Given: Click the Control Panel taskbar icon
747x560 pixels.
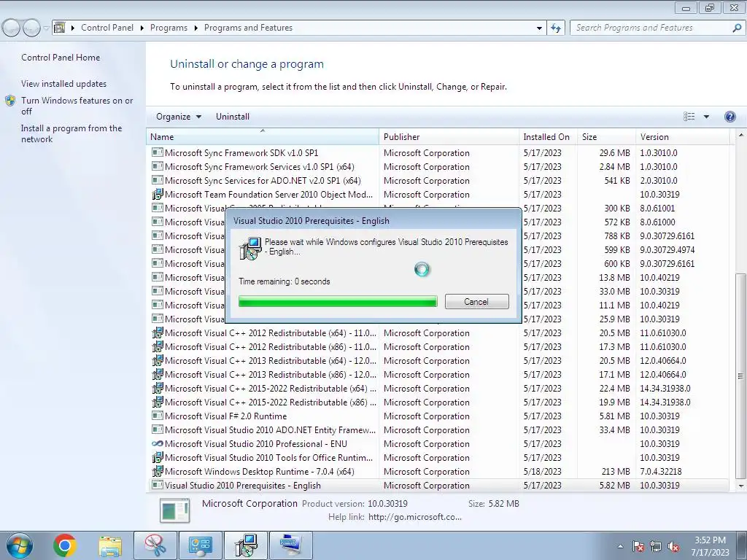Looking at the screenshot, I should pos(200,545).
